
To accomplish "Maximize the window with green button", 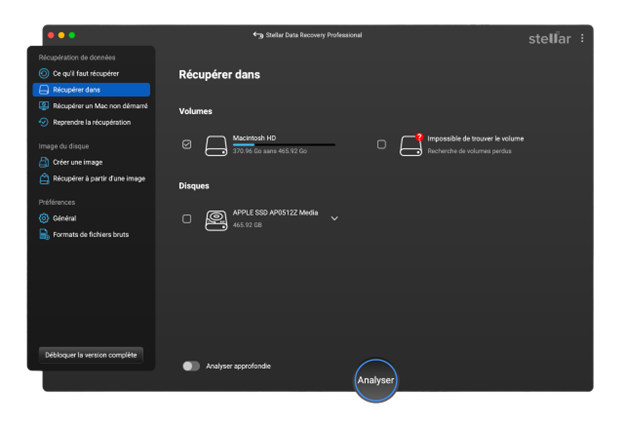I will [x=72, y=35].
